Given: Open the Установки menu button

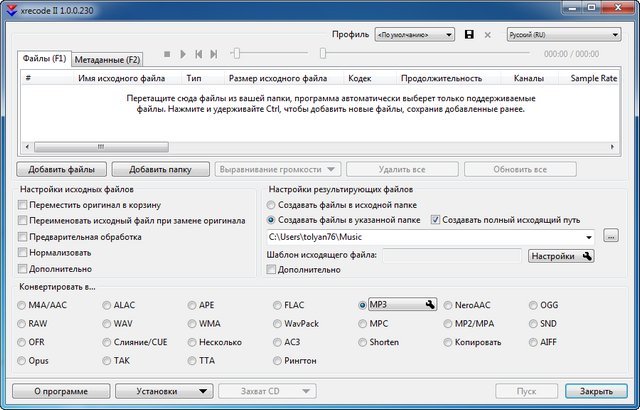Looking at the screenshot, I should (173, 391).
